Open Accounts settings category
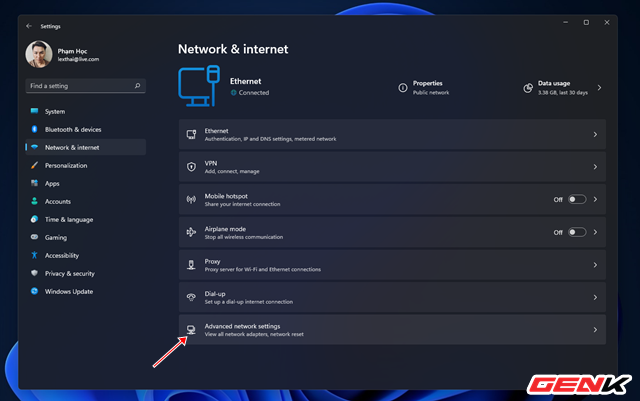640x401 pixels. [86, 201]
